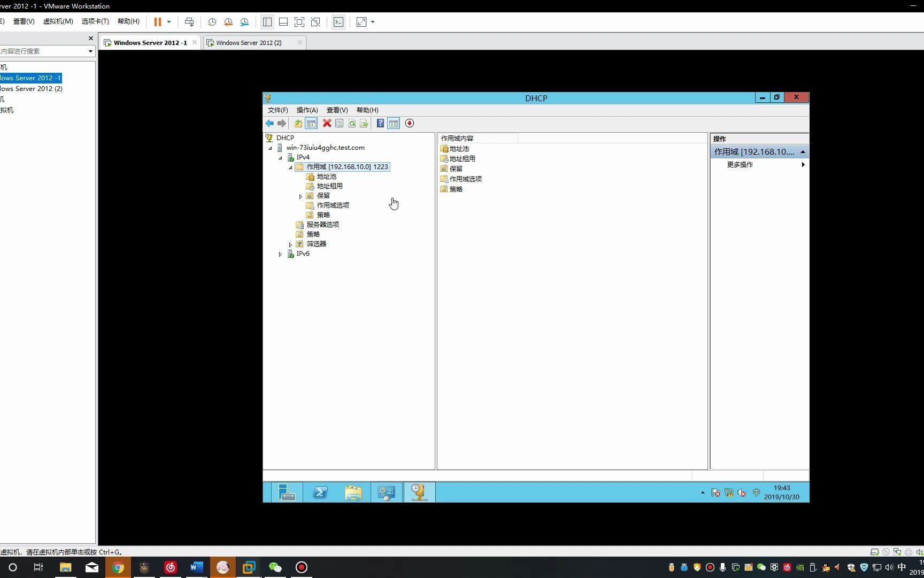Image resolution: width=924 pixels, height=578 pixels.
Task: Click the export list icon
Action: 364,124
